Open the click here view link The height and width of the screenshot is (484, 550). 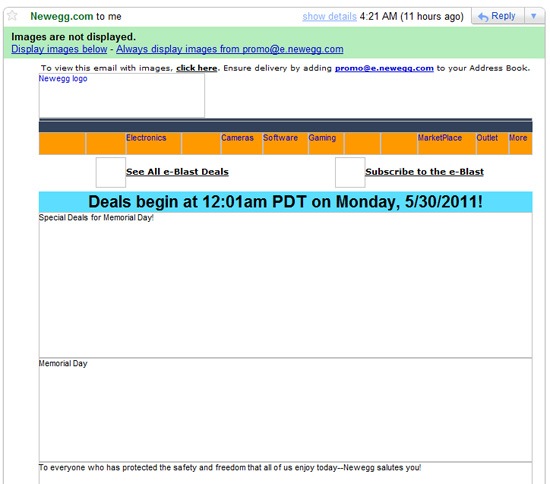[196, 68]
